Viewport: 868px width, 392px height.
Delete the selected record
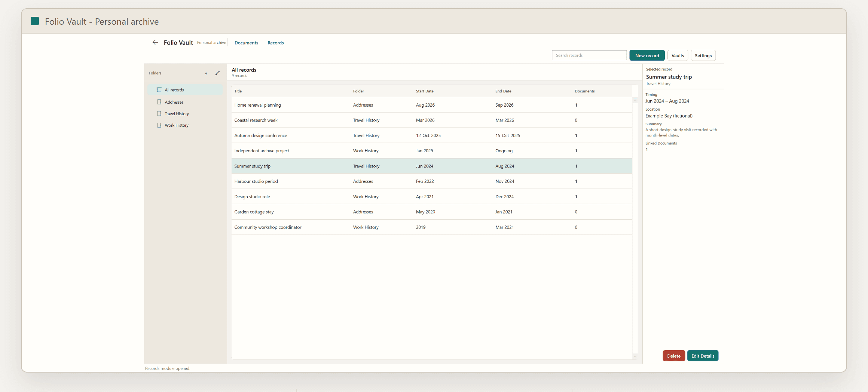coord(673,356)
